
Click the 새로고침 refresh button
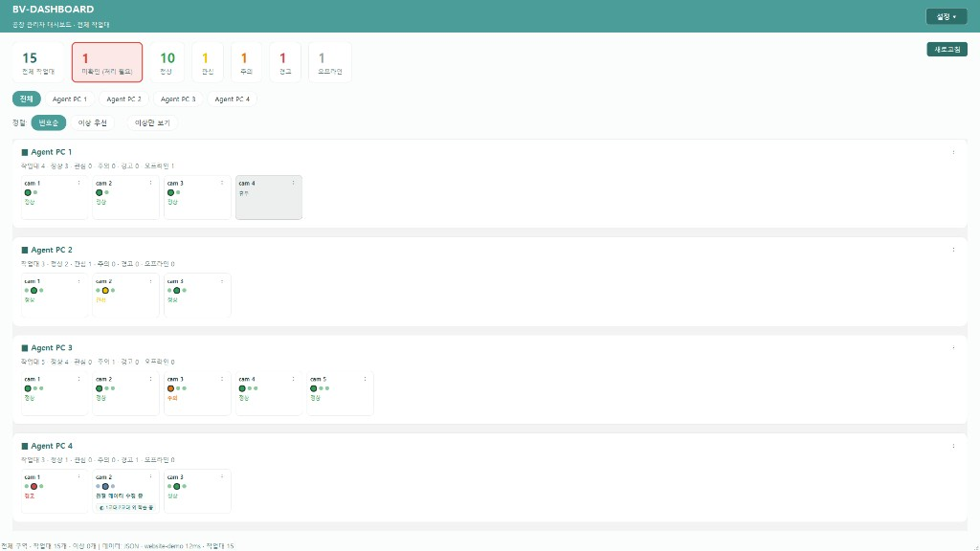(x=947, y=50)
